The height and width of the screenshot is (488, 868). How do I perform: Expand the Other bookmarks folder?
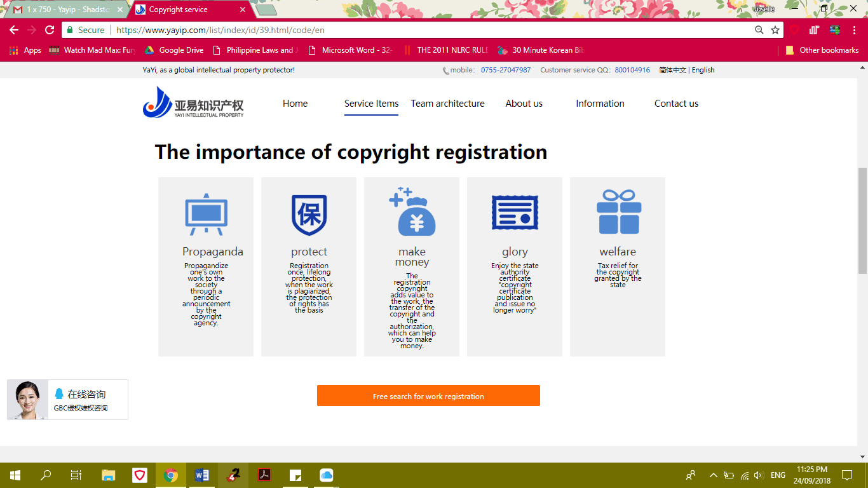point(822,50)
